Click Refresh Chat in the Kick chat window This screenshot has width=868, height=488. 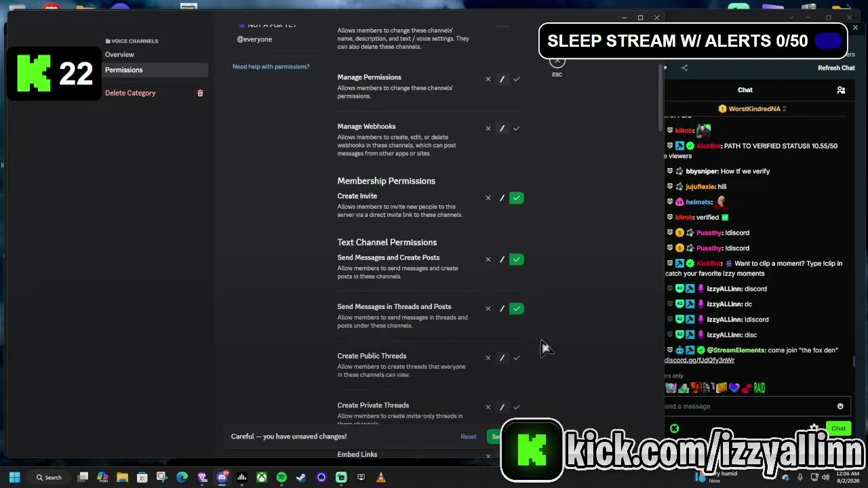[836, 68]
